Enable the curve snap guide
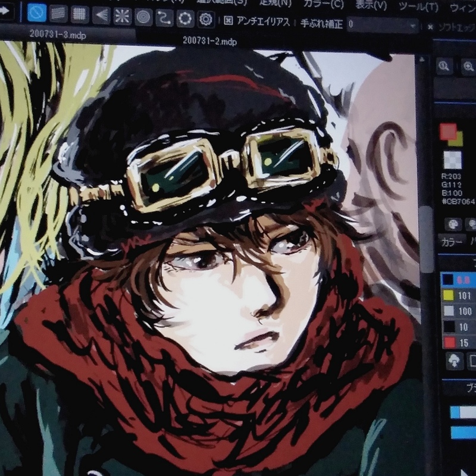This screenshot has height=476, width=476. (164, 18)
